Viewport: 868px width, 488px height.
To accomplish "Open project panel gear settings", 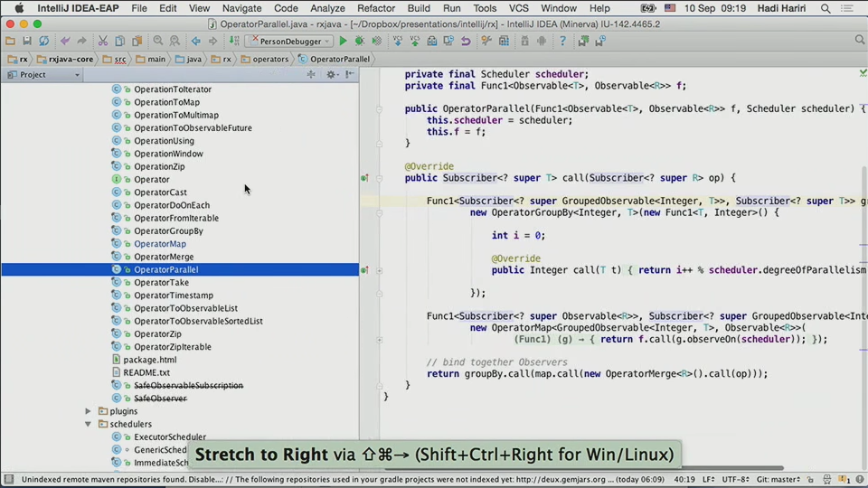I will click(331, 75).
